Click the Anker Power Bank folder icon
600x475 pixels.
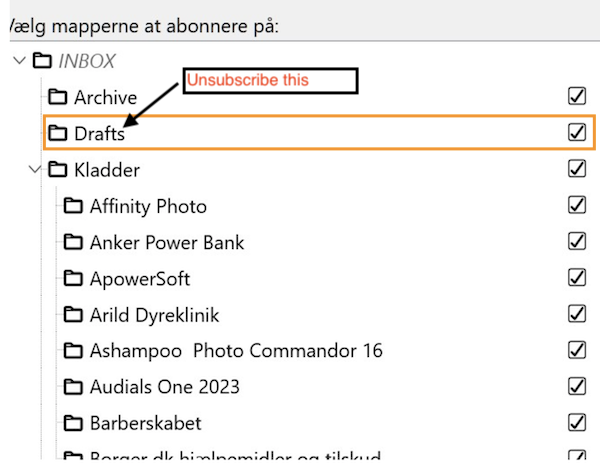click(x=73, y=243)
